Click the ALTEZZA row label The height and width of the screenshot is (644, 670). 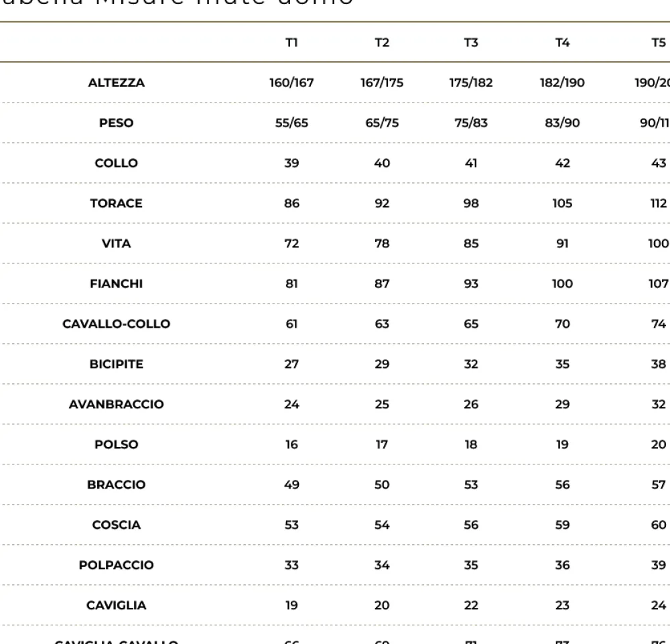(116, 82)
